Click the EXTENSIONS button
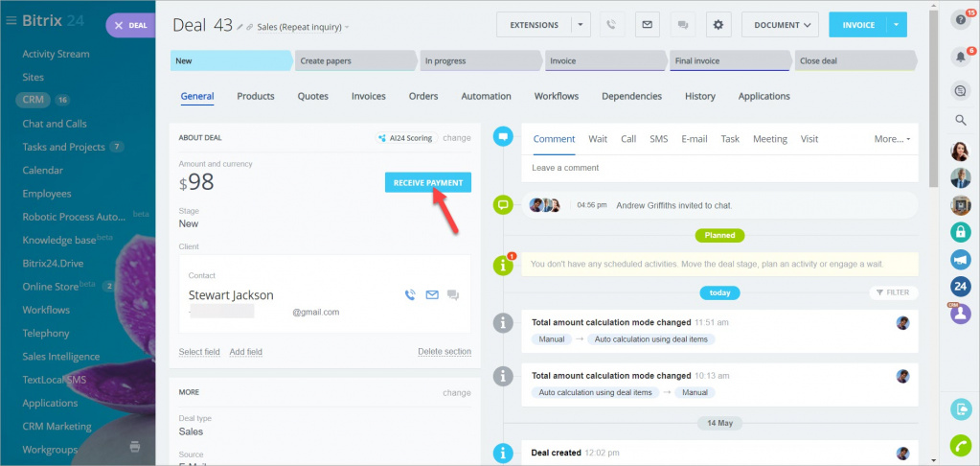 (x=534, y=25)
